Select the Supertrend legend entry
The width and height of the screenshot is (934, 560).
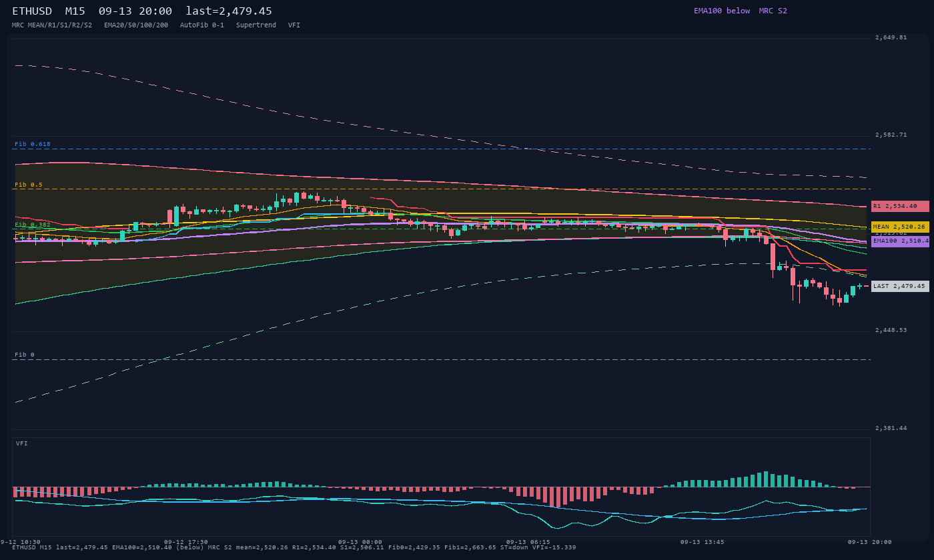(x=256, y=25)
